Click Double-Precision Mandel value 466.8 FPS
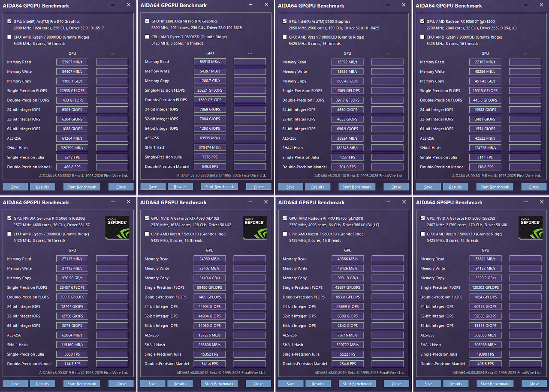 pos(72,167)
